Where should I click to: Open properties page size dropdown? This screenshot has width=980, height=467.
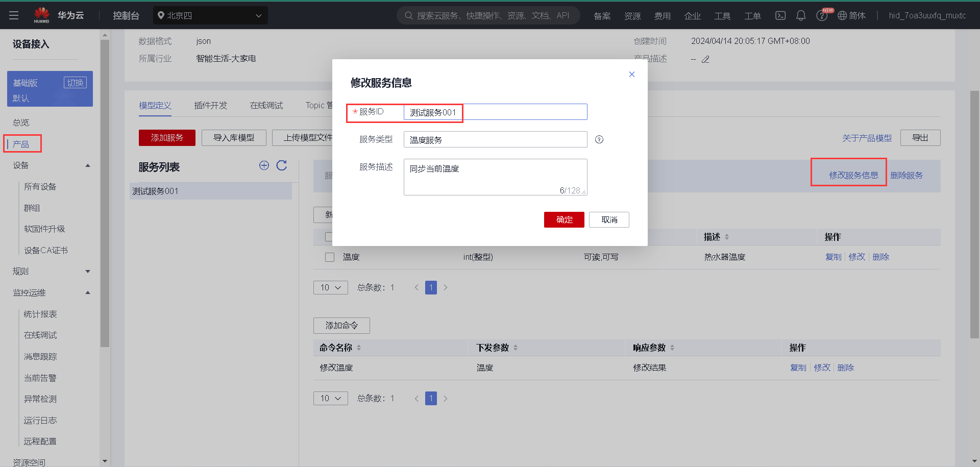point(331,287)
